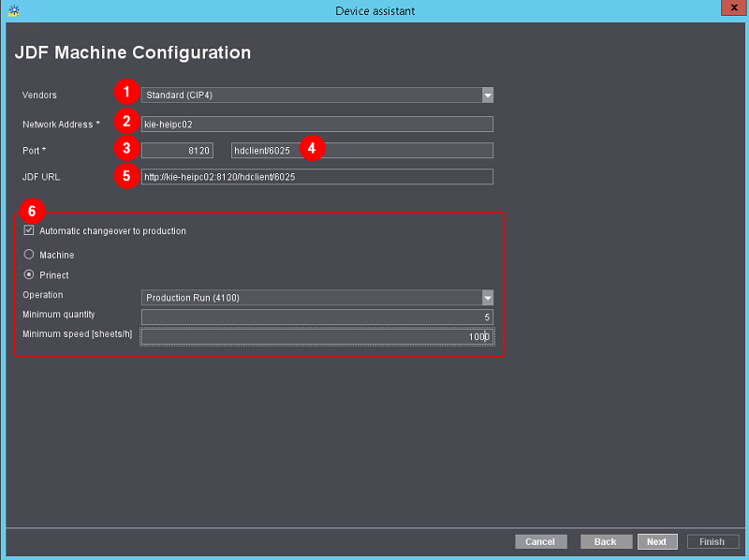Select the Prinect radio option
This screenshot has height=560, width=749.
[x=29, y=275]
